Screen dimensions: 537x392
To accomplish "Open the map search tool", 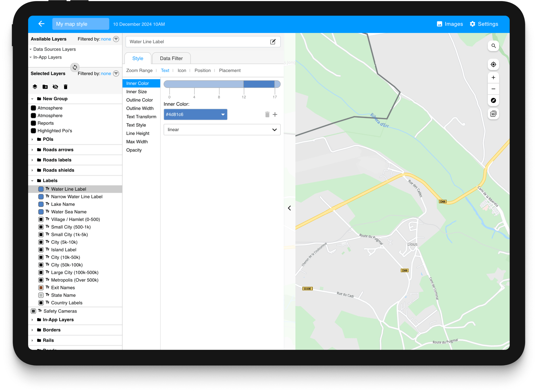I will click(493, 46).
